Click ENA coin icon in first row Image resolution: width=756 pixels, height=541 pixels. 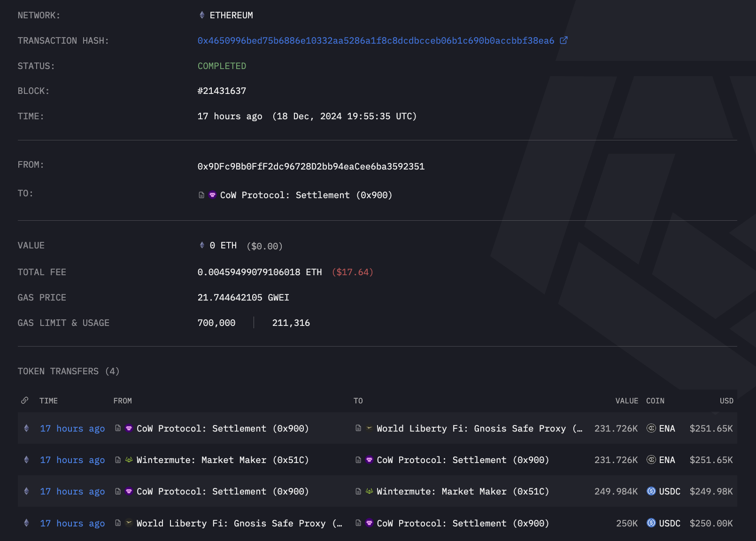[651, 428]
